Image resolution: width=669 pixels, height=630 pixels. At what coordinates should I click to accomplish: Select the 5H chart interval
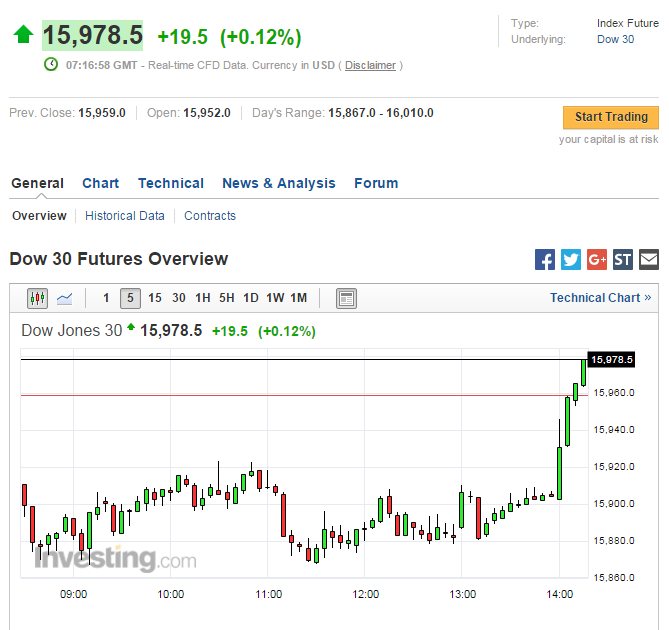point(227,298)
